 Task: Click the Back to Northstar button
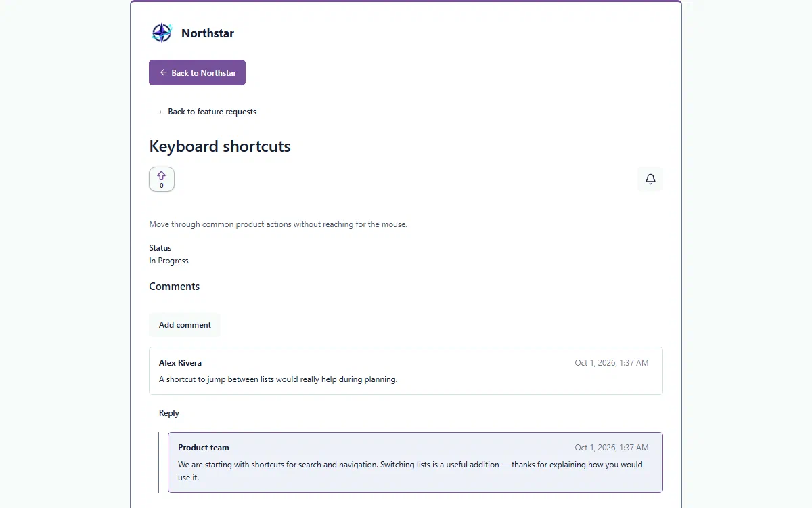pos(197,72)
